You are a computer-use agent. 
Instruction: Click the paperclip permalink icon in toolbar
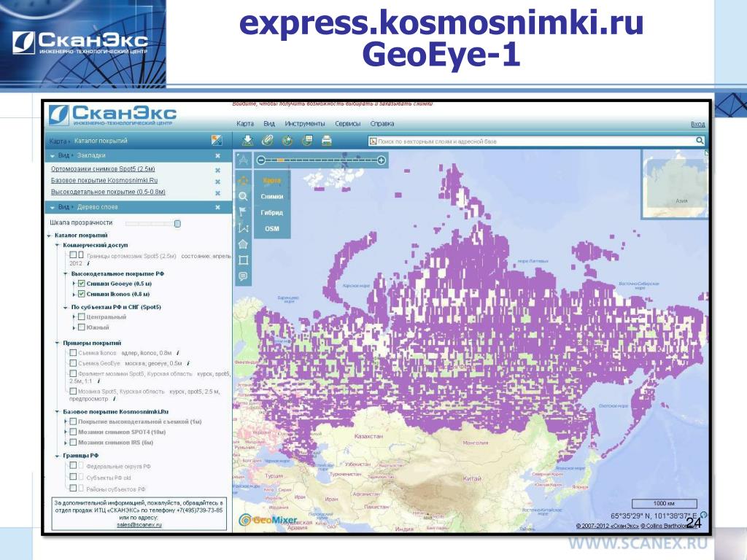pyautogui.click(x=267, y=141)
